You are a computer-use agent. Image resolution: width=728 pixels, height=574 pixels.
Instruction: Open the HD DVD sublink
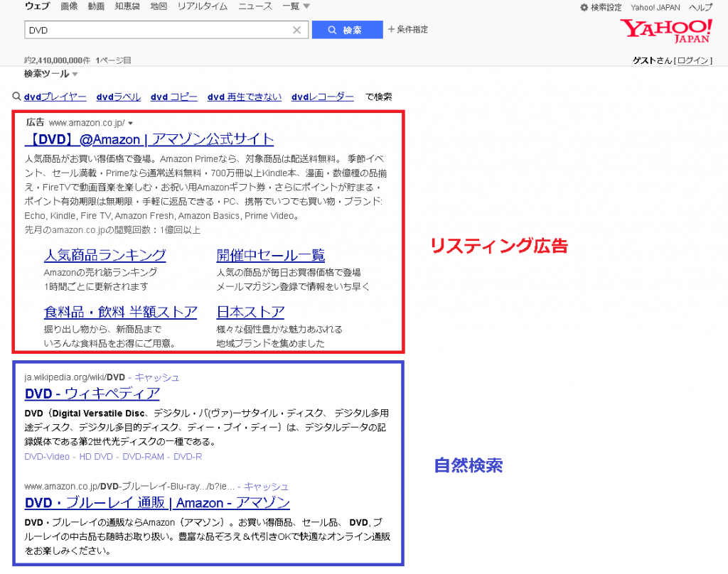pyautogui.click(x=96, y=457)
